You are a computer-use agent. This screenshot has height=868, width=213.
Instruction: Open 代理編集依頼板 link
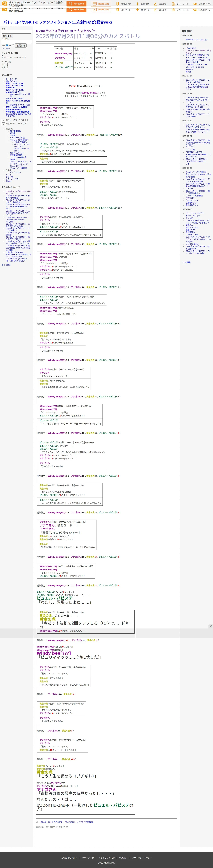click(16, 155)
